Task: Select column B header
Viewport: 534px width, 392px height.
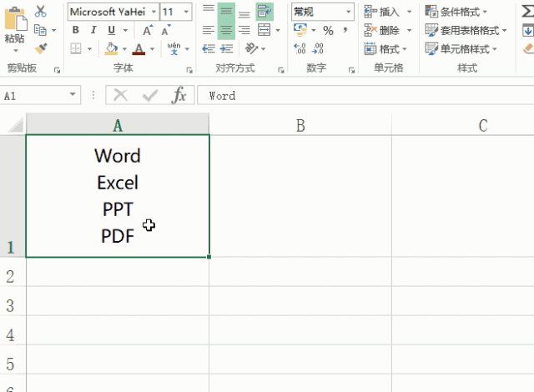Action: (300, 125)
